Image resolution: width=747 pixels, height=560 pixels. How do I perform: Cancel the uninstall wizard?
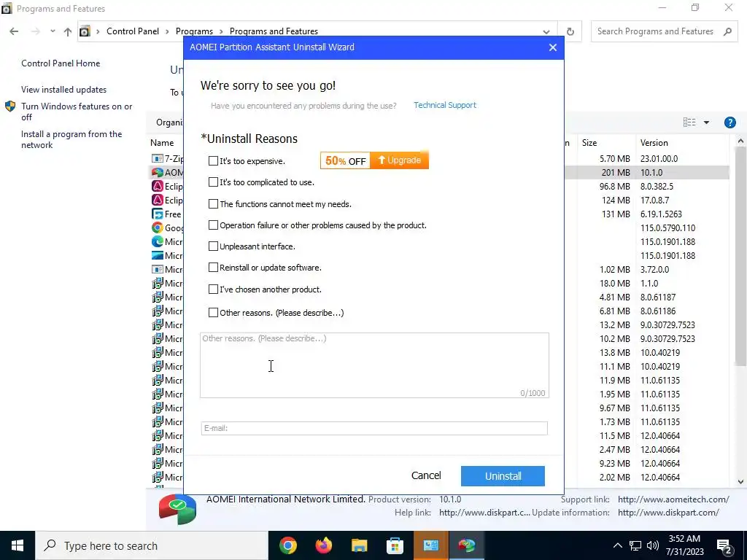coord(426,475)
